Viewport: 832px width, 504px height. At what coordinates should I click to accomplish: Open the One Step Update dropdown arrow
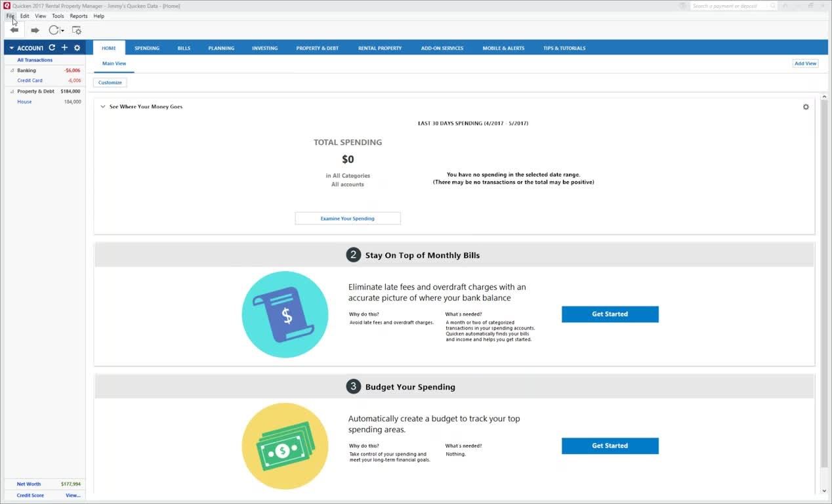[x=62, y=31]
